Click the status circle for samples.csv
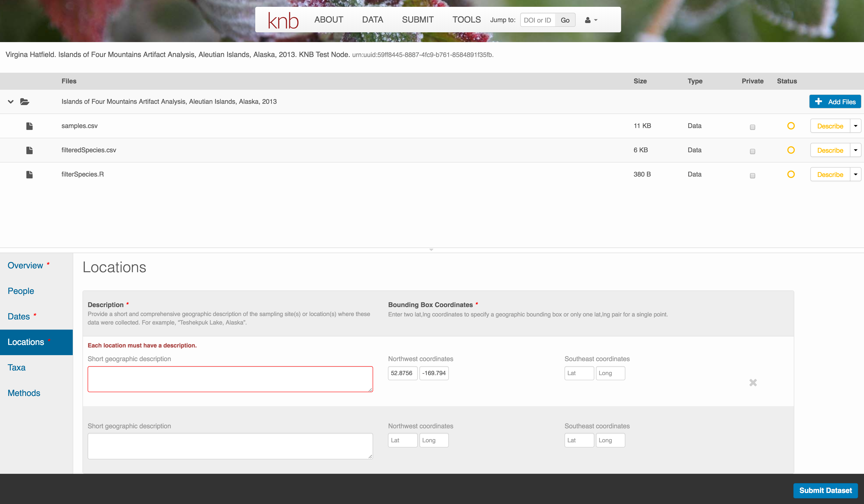This screenshot has width=864, height=504. (791, 126)
